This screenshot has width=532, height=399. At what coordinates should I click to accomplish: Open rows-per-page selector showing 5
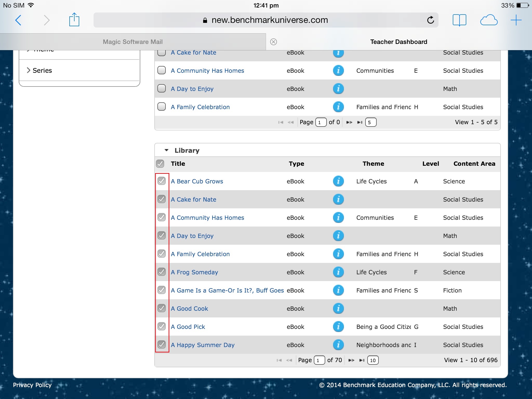(371, 122)
